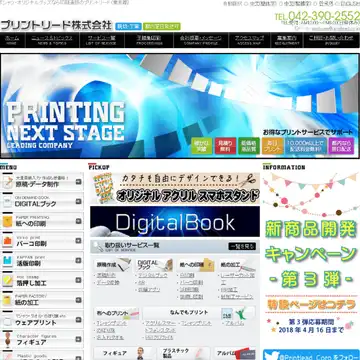
Task: Click the dark green badge in hero banner
Action: pyautogui.click(x=249, y=146)
